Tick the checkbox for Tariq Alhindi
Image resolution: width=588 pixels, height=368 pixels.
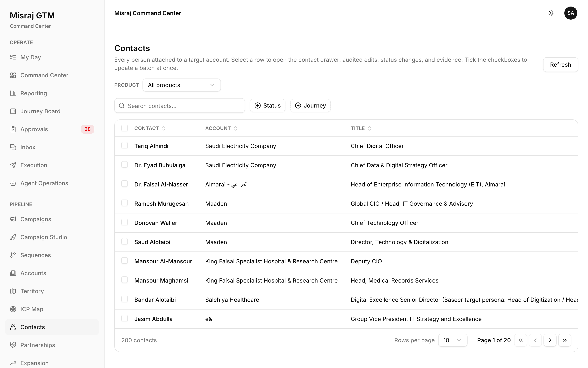(124, 145)
